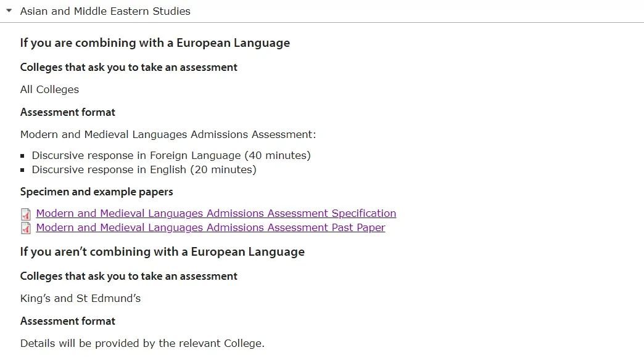Click 'Colleges that ask' heading above All Colleges
644x358 pixels.
point(128,67)
